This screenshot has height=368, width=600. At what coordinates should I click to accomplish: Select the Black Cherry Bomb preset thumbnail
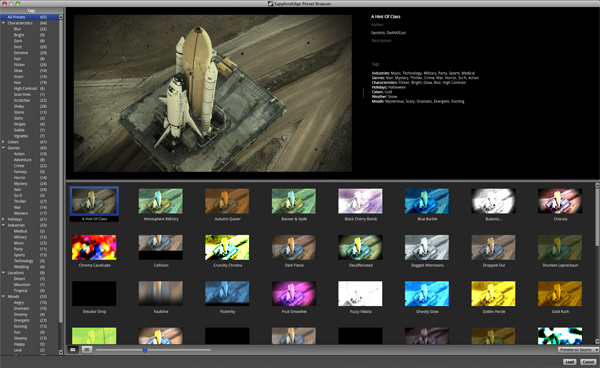(x=360, y=201)
